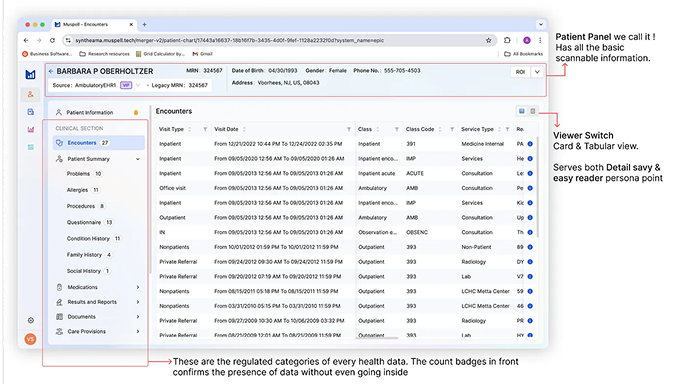The height and width of the screenshot is (385, 680).
Task: Open the grid dashboard icon in sidebar
Action: click(30, 147)
